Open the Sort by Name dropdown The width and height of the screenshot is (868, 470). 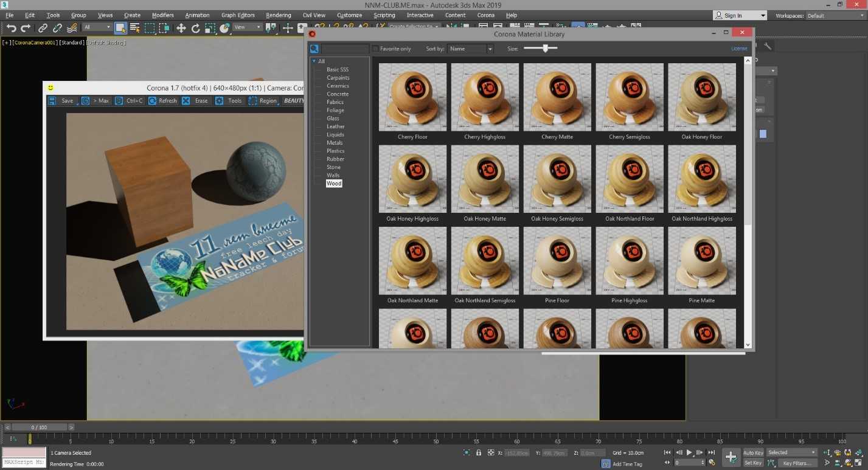(470, 49)
